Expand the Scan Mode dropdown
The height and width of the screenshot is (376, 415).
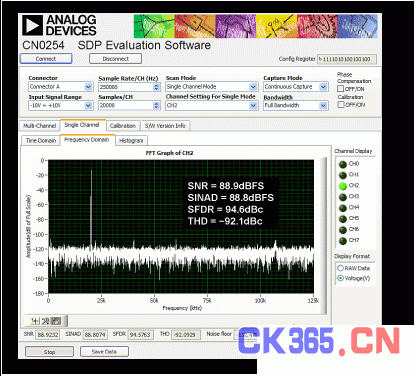coord(211,87)
